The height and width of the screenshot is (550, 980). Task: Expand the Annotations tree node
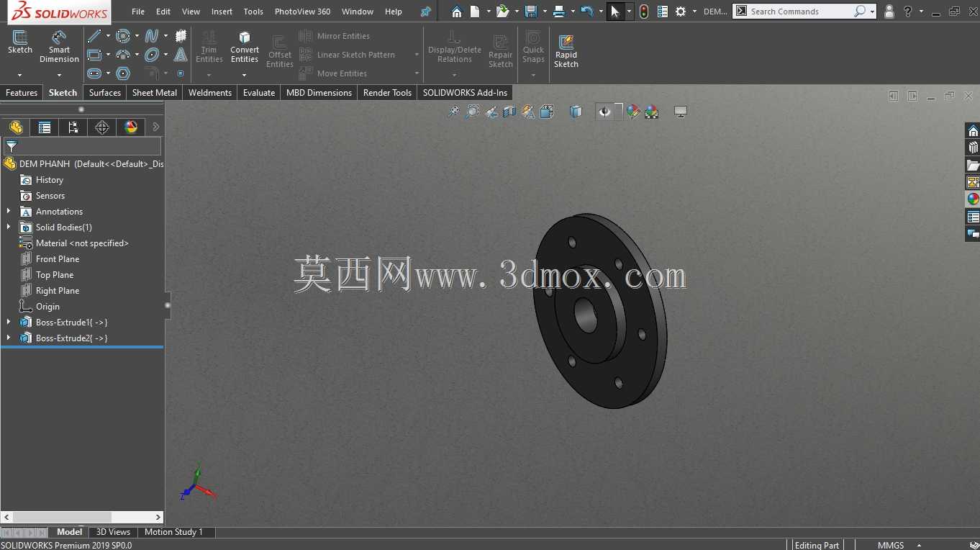(9, 212)
